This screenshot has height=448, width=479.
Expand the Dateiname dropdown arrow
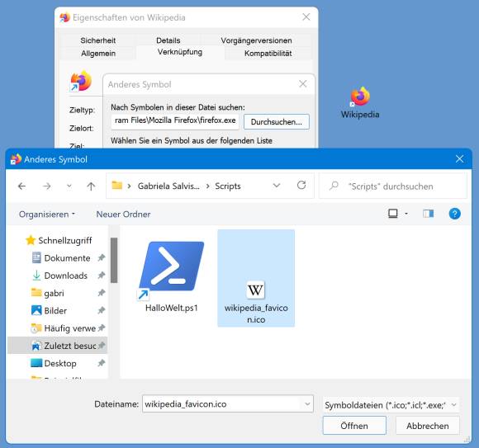click(307, 404)
